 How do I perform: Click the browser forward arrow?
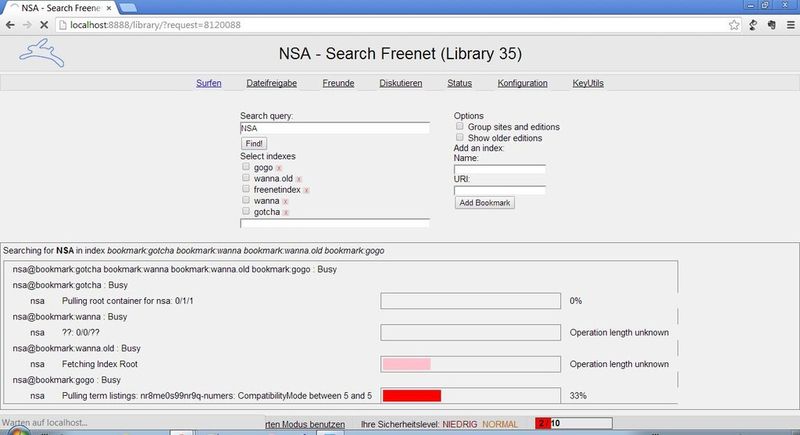(27, 25)
